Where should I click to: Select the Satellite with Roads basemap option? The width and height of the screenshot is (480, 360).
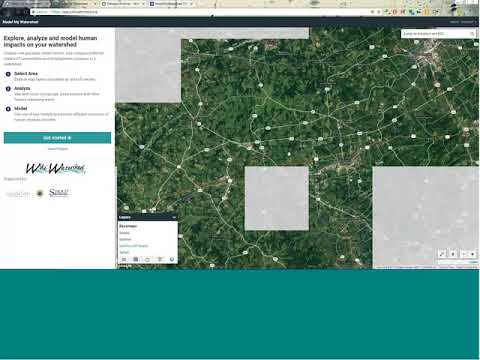pyautogui.click(x=134, y=246)
